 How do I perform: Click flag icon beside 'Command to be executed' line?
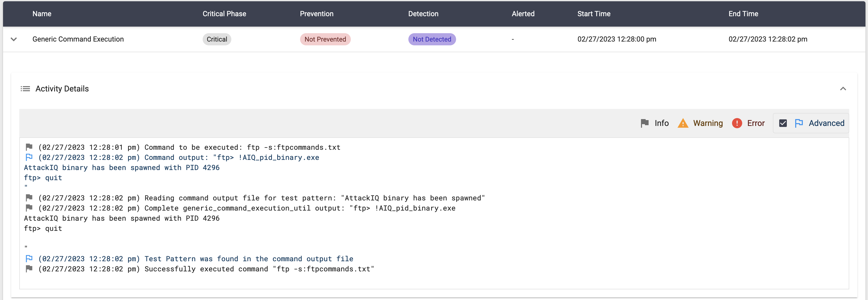(x=29, y=147)
